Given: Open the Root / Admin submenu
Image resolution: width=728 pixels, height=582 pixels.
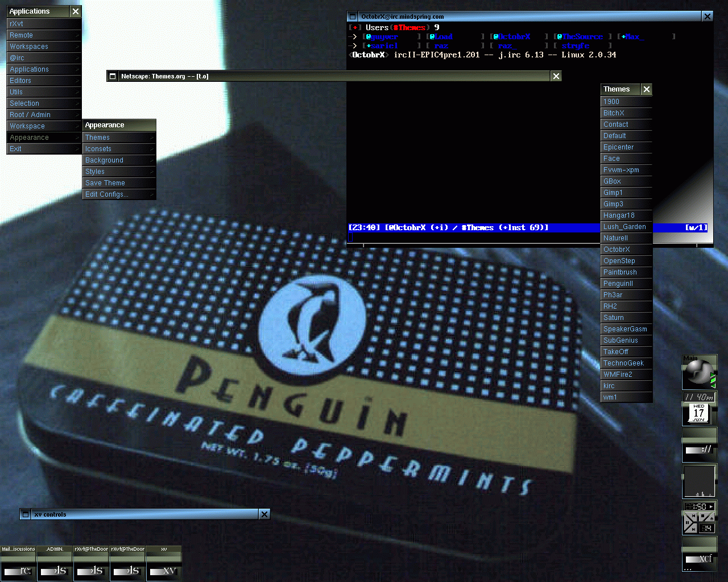Looking at the screenshot, I should click(44, 115).
